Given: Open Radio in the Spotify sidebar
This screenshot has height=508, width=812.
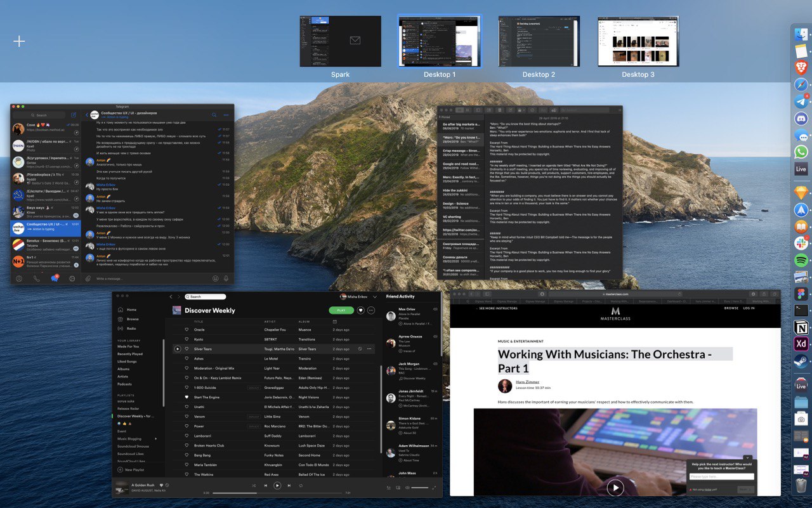Looking at the screenshot, I should point(127,329).
